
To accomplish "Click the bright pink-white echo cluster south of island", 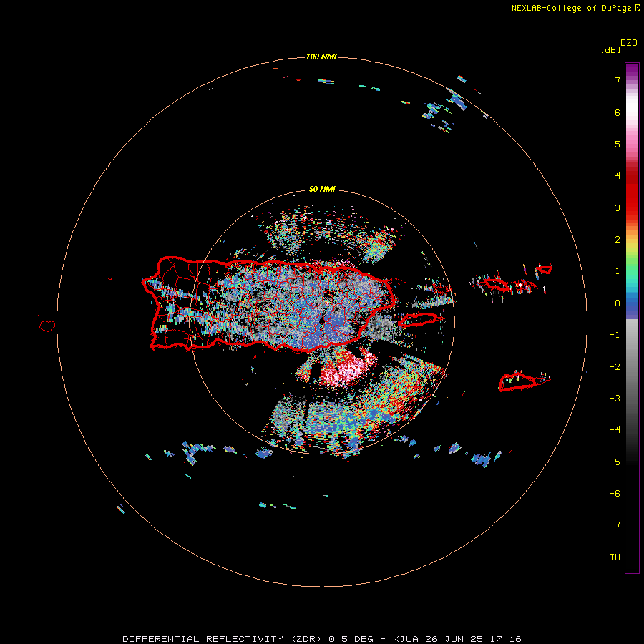I will pos(349,367).
